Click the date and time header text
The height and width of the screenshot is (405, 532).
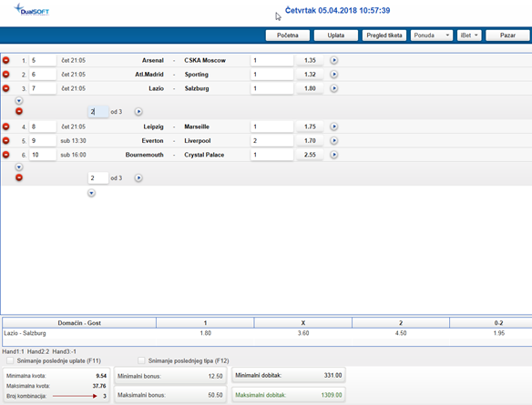[337, 11]
